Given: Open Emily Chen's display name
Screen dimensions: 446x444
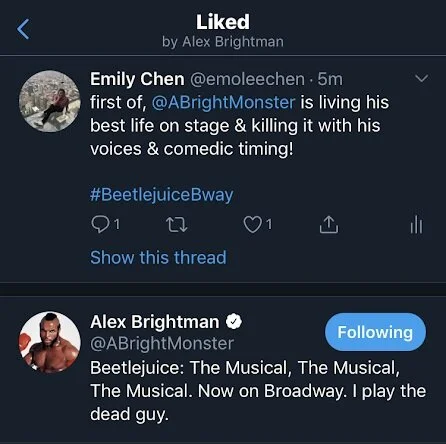Looking at the screenshot, I should click(x=137, y=79).
